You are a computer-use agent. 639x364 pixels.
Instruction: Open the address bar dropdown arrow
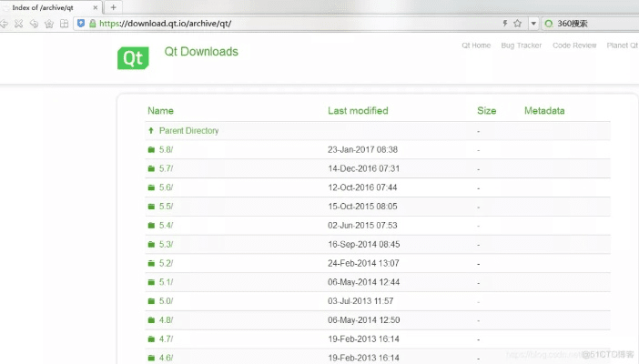coord(532,23)
